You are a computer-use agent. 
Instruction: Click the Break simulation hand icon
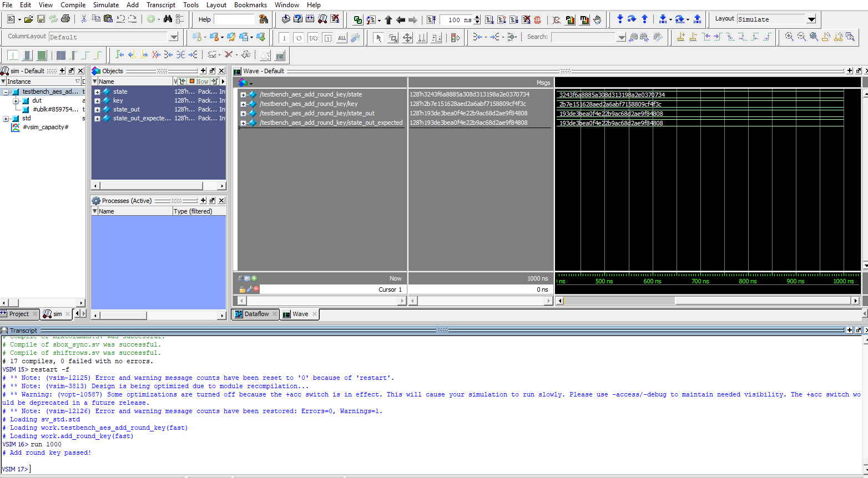pyautogui.click(x=597, y=20)
